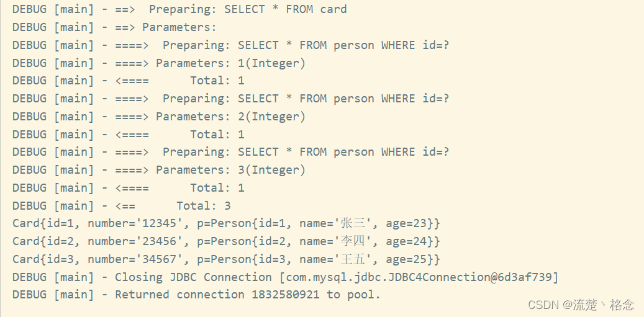Click the first 'Total: 1' result line
The image size is (644, 317).
pyautogui.click(x=217, y=81)
